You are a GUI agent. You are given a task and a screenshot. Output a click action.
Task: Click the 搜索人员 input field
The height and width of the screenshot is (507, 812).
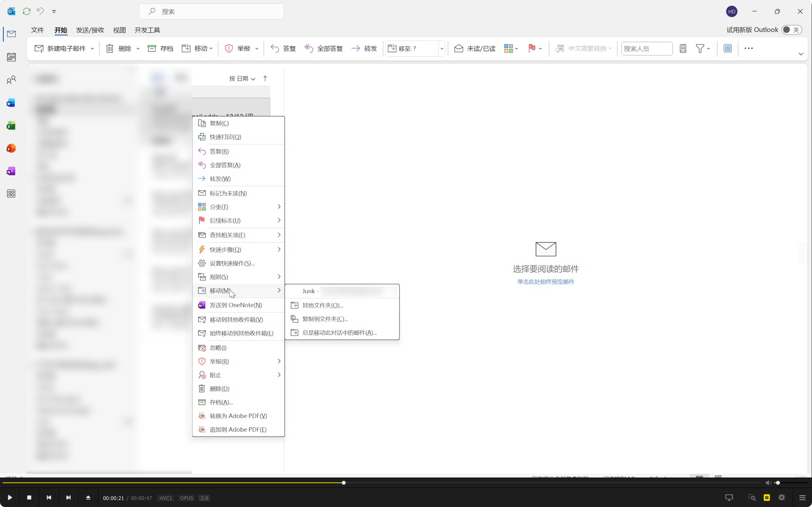(646, 48)
